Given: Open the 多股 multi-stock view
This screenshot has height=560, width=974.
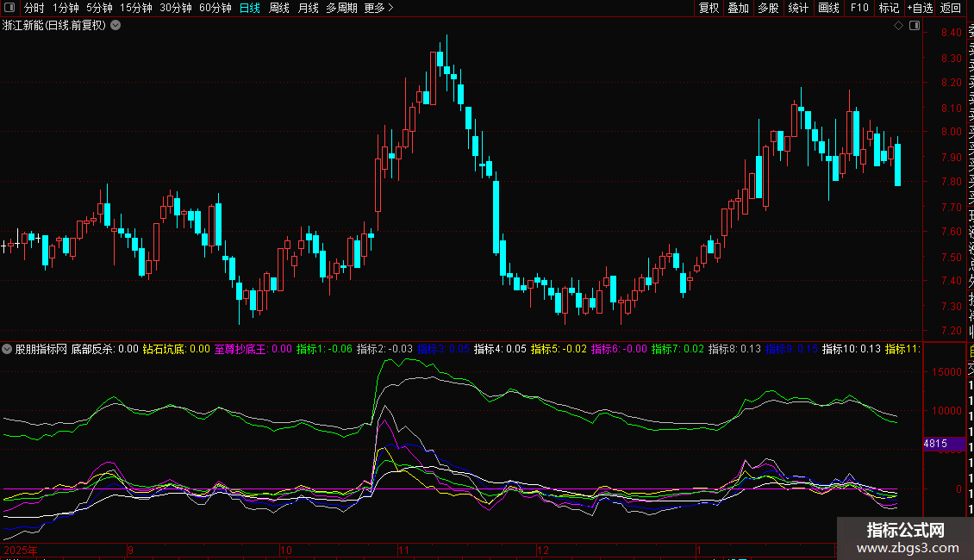Looking at the screenshot, I should [x=768, y=9].
